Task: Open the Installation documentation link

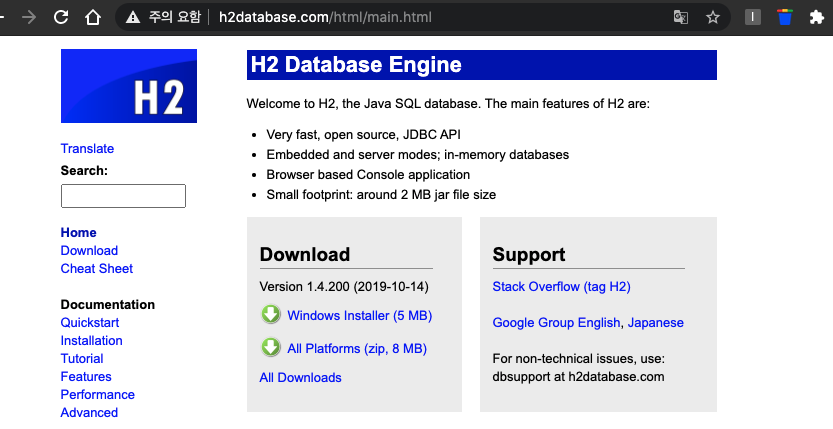Action: [x=91, y=341]
